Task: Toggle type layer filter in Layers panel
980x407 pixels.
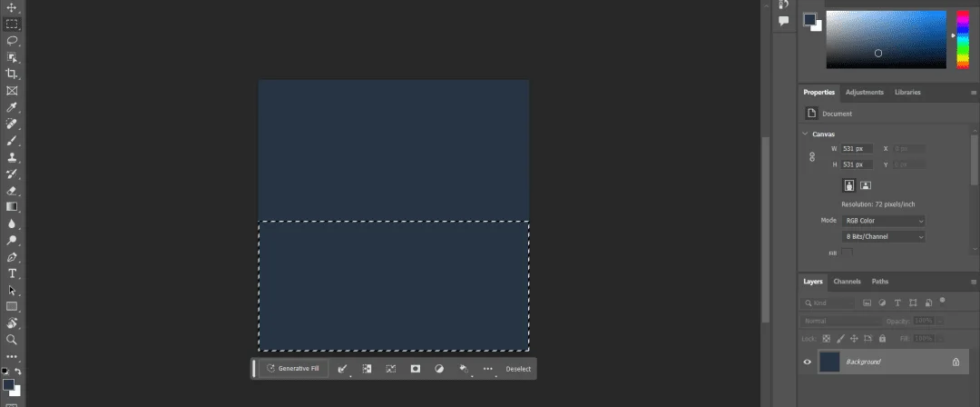Action: (x=897, y=303)
